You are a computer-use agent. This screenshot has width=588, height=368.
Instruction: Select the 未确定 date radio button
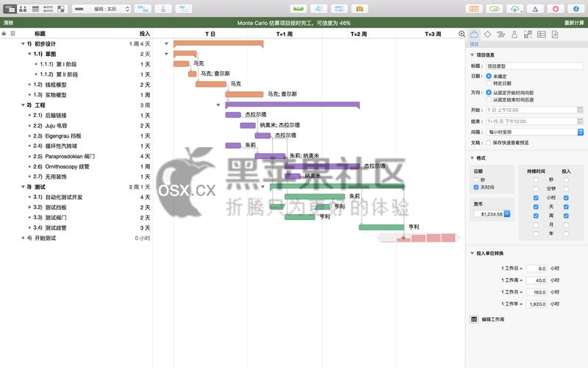489,77
